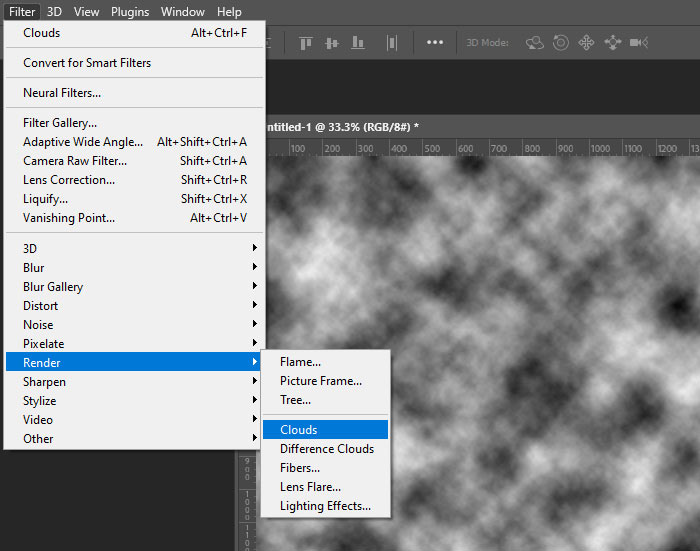The width and height of the screenshot is (700, 551).
Task: Click Convert for Smart Filters
Action: tap(87, 63)
